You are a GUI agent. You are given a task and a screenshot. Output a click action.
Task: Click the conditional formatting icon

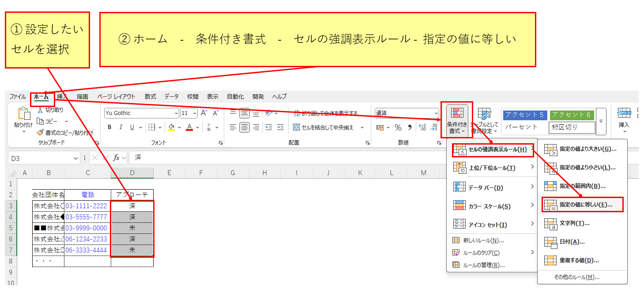(x=456, y=120)
